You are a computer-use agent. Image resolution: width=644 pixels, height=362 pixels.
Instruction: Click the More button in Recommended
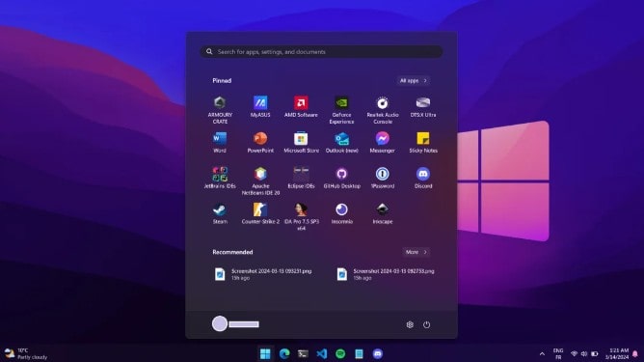[416, 252]
